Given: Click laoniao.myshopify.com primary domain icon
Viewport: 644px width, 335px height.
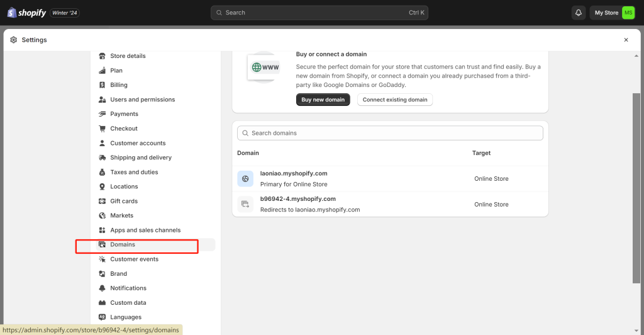Looking at the screenshot, I should click(x=245, y=179).
